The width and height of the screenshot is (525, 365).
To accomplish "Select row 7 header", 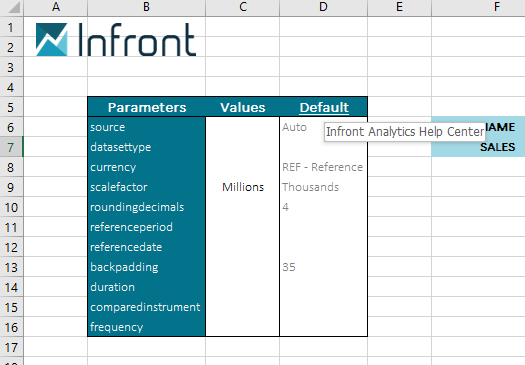I will tap(11, 147).
